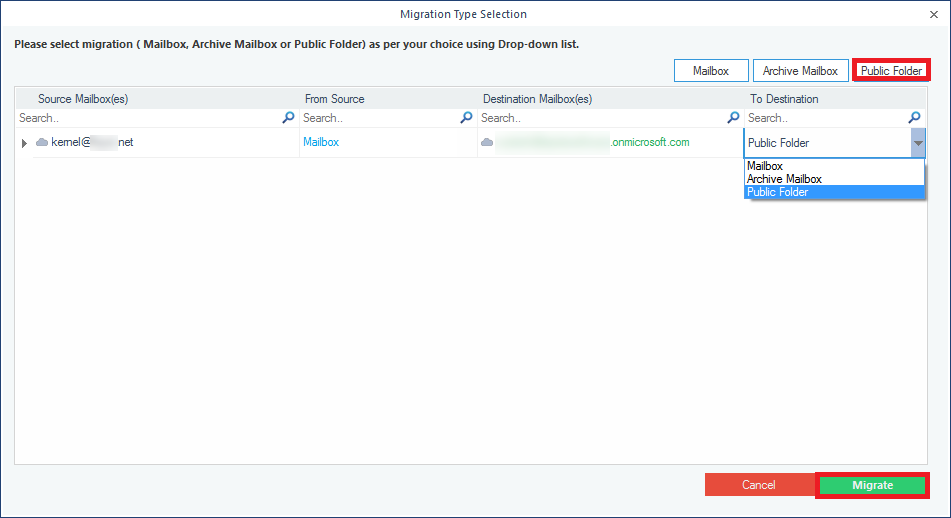Click the red Cancel button

[x=759, y=485]
